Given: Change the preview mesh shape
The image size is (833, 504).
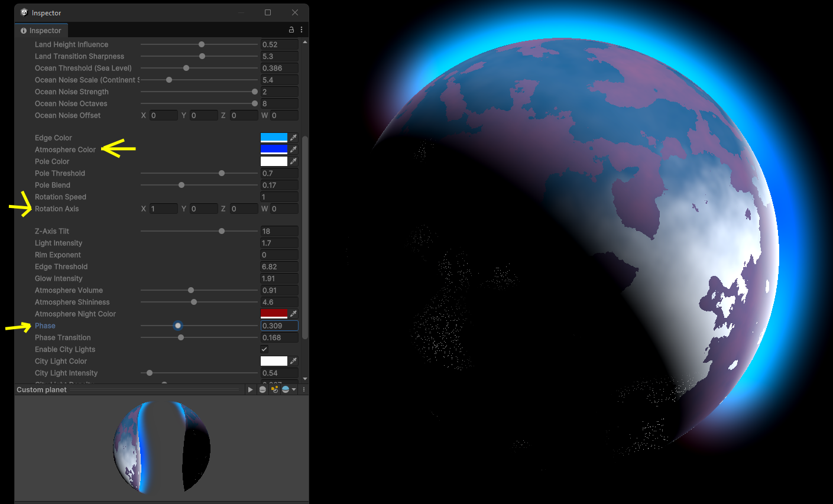Looking at the screenshot, I should pyautogui.click(x=262, y=389).
